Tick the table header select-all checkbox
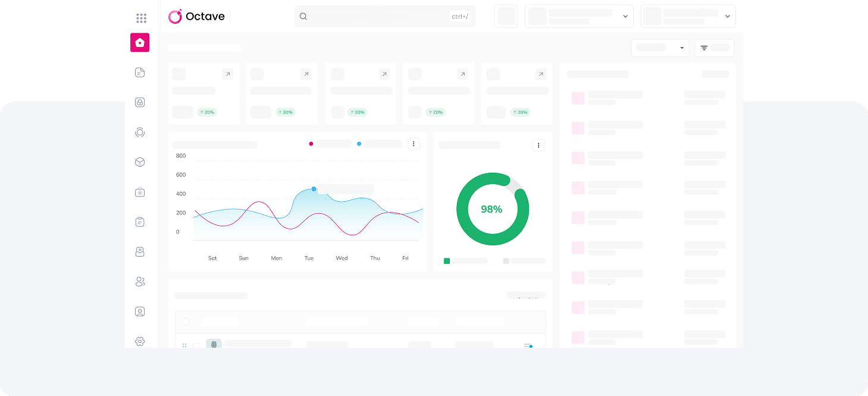This screenshot has width=868, height=396. click(186, 322)
